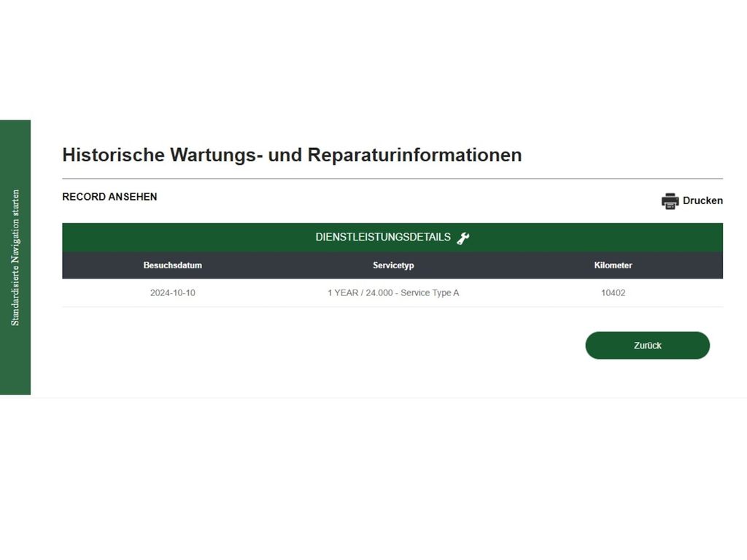
Task: Click the DIENSTLEISTUNGSDETAILS banner title
Action: 383,238
